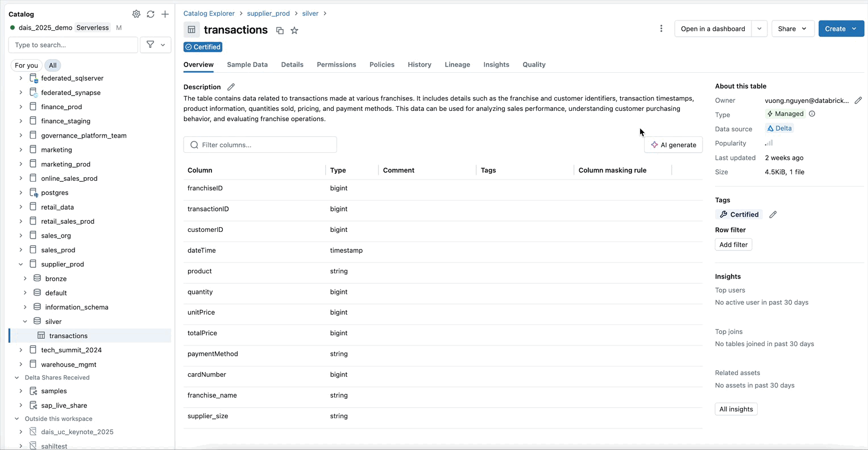Viewport: 868px width, 450px height.
Task: Copy the transactions table name
Action: [x=280, y=31]
